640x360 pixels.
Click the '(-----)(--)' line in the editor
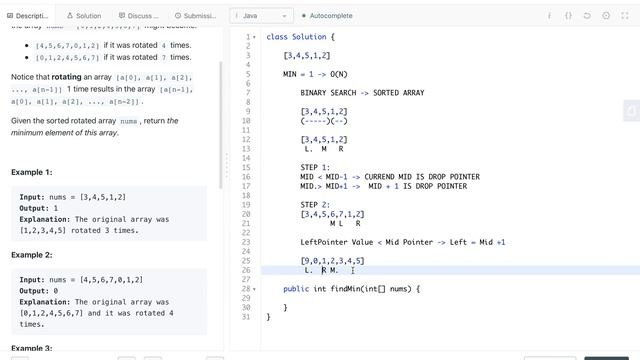[x=324, y=121]
